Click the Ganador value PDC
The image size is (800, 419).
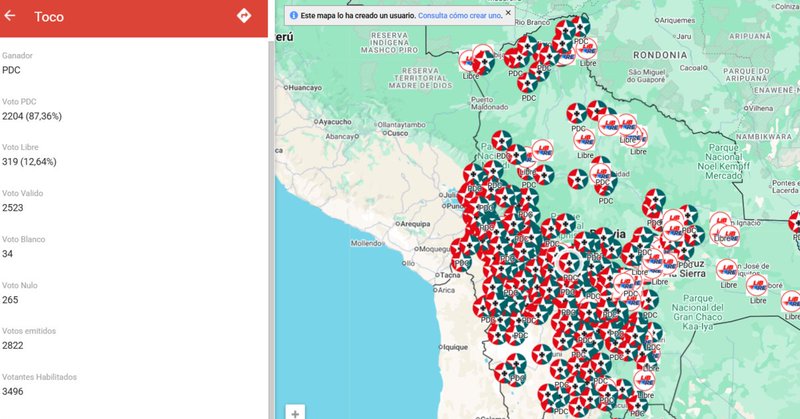coord(11,70)
